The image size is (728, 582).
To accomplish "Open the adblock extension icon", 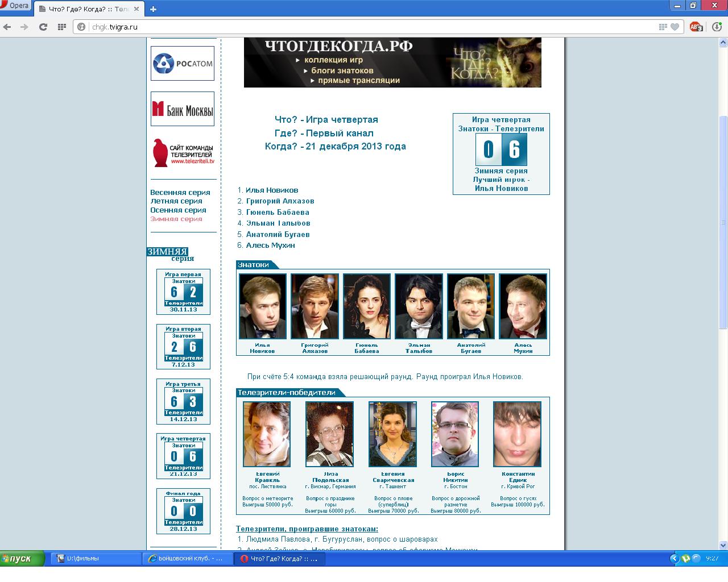I will tap(696, 27).
